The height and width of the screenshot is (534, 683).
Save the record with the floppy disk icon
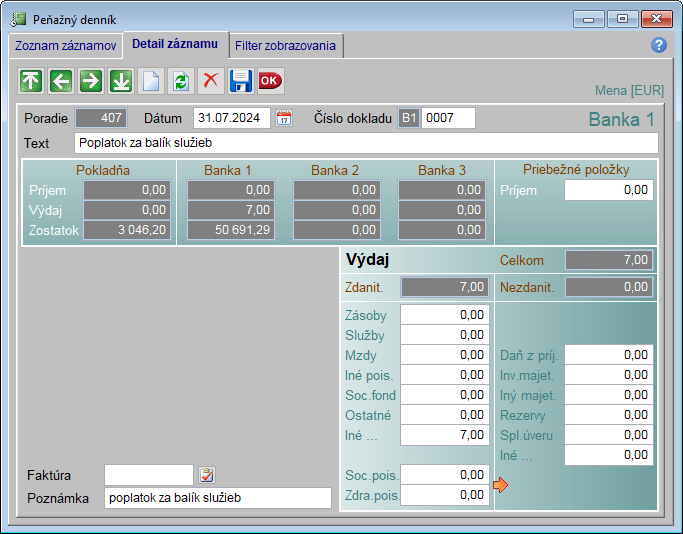(x=240, y=81)
